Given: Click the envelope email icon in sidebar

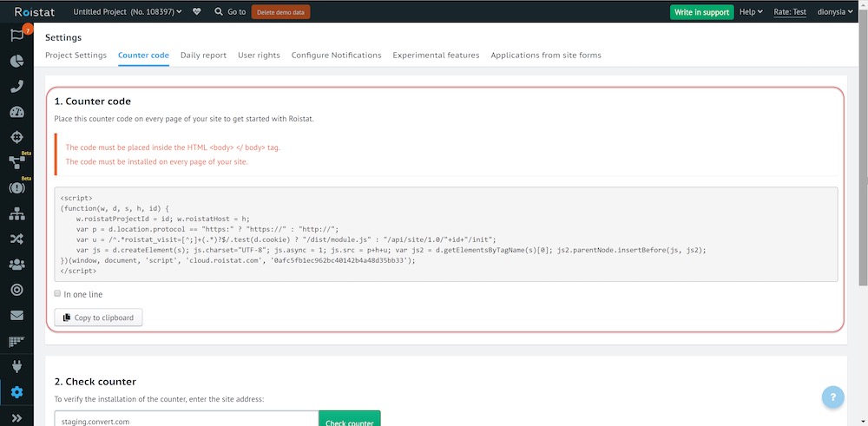Looking at the screenshot, I should point(16,315).
